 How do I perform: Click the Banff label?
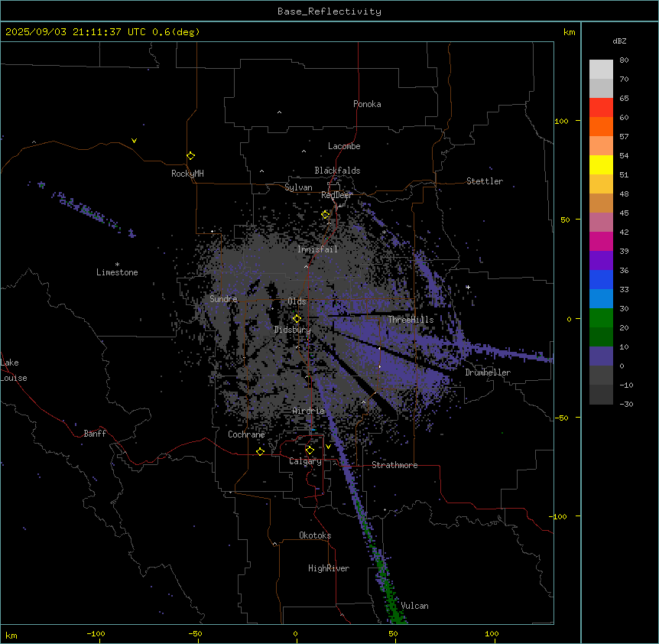[95, 434]
